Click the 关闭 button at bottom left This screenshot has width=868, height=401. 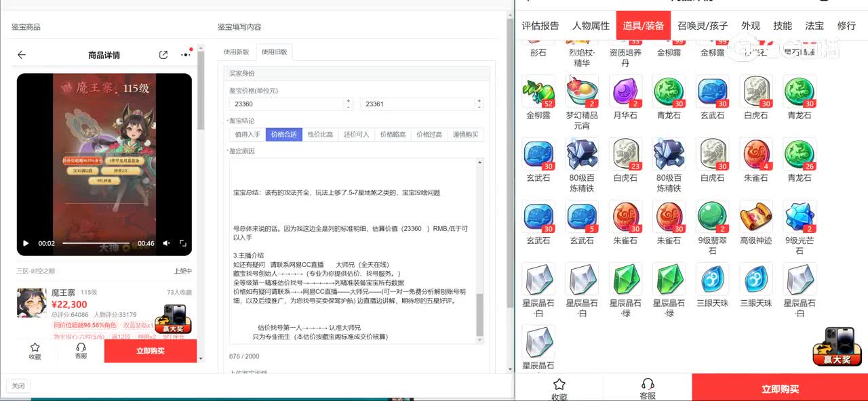[18, 385]
